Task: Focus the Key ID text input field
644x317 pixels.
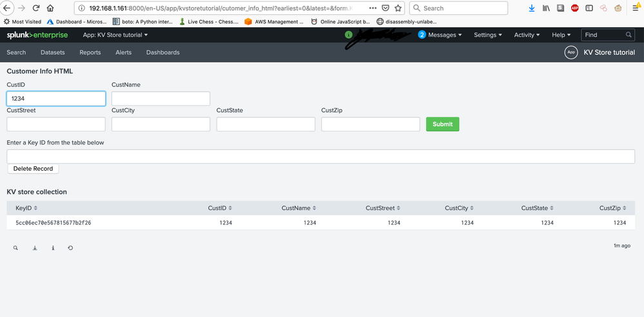Action: tap(320, 157)
